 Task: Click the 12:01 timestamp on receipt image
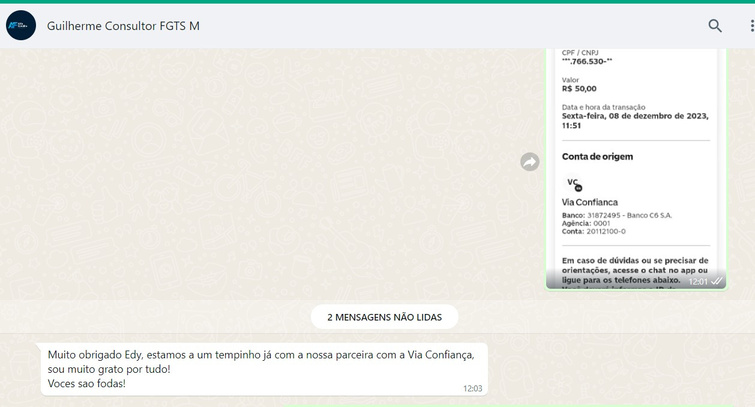click(x=697, y=282)
